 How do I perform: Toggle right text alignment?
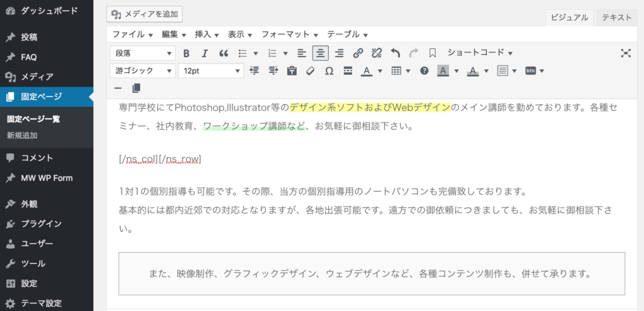(339, 53)
